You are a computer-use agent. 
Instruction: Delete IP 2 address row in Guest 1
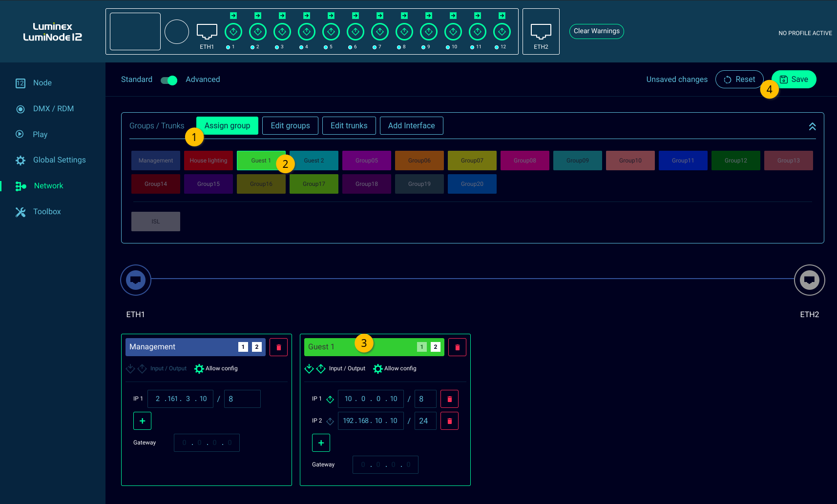click(x=449, y=421)
